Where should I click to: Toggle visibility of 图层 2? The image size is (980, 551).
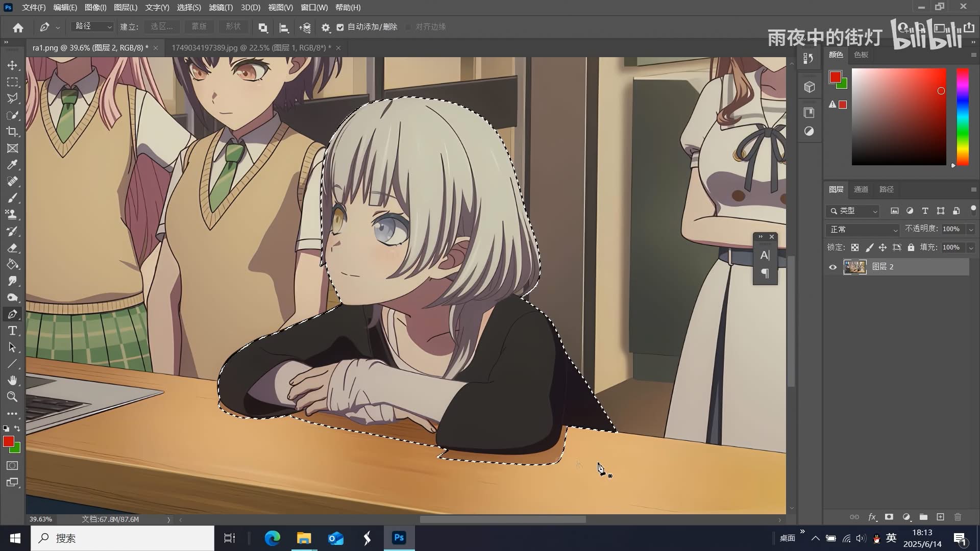tap(833, 267)
